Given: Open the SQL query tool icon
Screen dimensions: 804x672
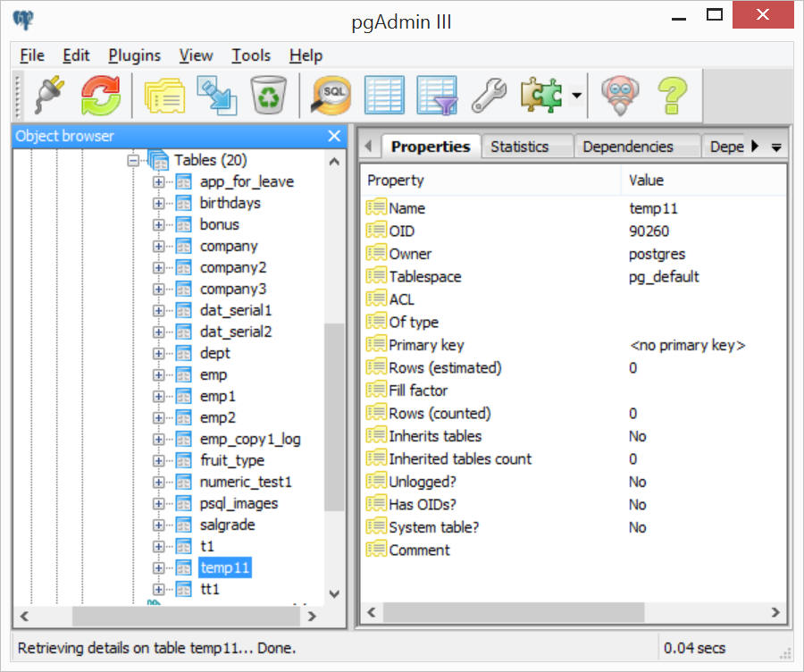Looking at the screenshot, I should (x=331, y=96).
